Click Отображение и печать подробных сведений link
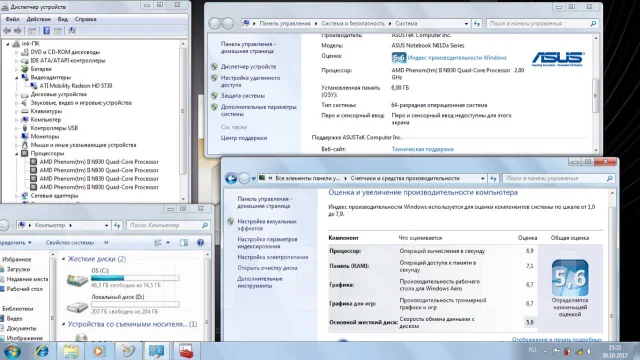640x360 pixels. 557,339
